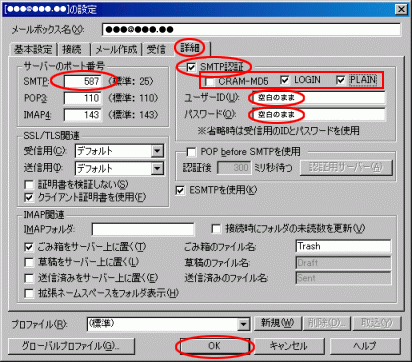The image size is (412, 362).
Task: Click the IMAPフォルダ input field
Action: coord(143,229)
